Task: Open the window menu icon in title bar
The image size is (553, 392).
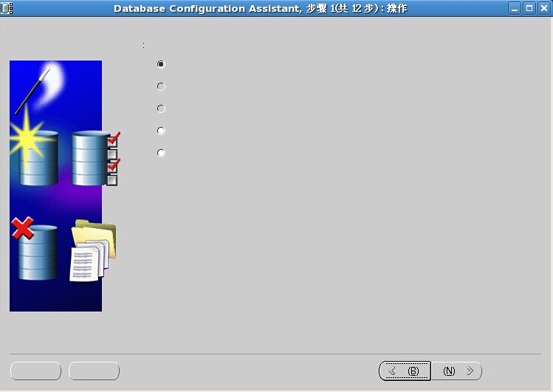Action: 7,8
